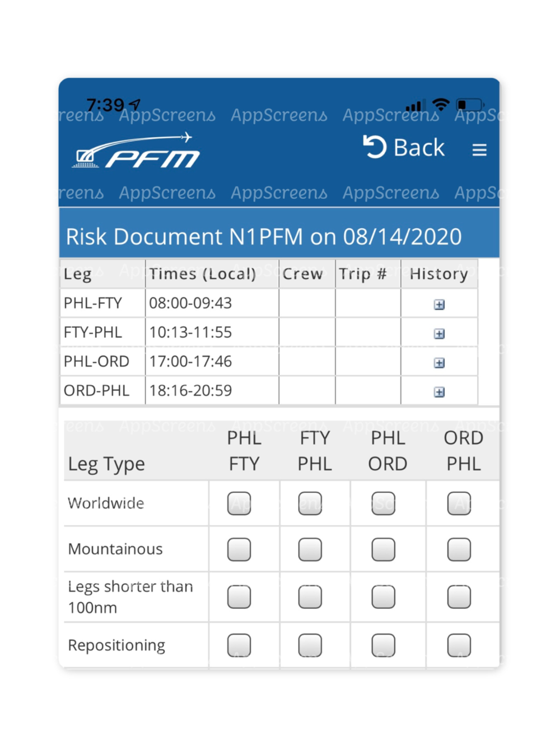Check Mountainous for PHL FTY leg
The height and width of the screenshot is (747, 560).
239,549
